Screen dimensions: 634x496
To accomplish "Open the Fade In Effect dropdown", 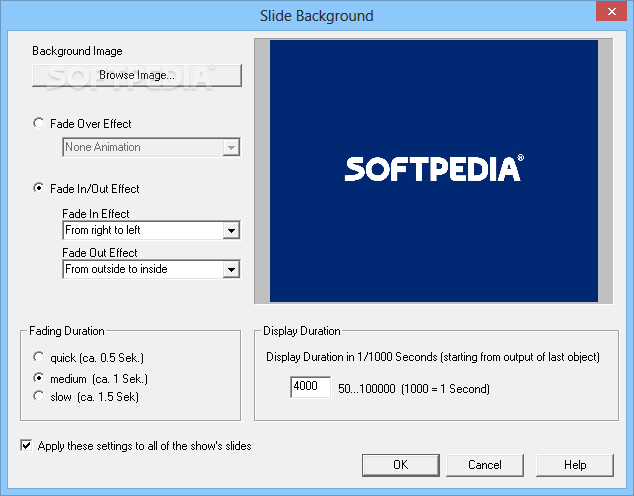I will coord(151,230).
